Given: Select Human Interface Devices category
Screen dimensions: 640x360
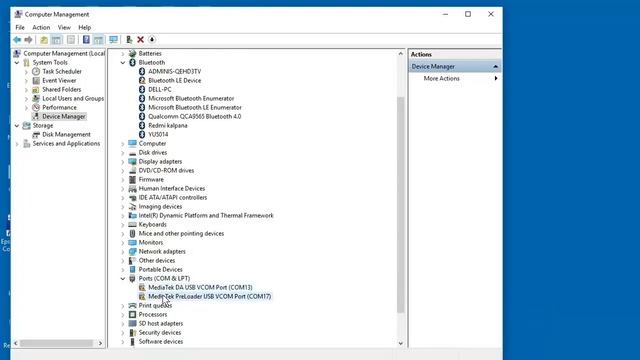Looking at the screenshot, I should (172, 189).
